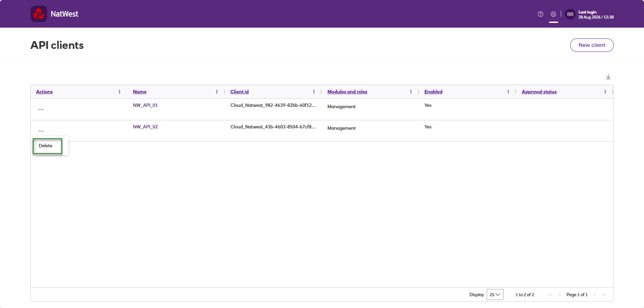This screenshot has height=308, width=644.
Task: Click Management role in NW_API_01 row
Action: pyautogui.click(x=342, y=106)
